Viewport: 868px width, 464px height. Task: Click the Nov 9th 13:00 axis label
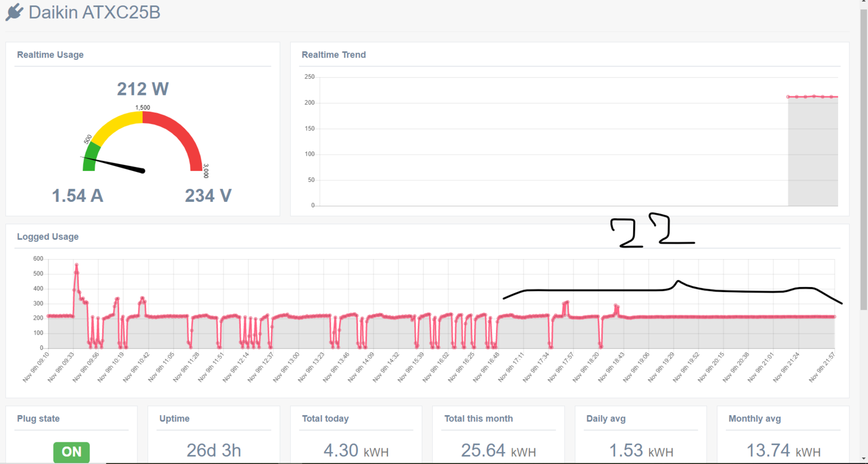(286, 367)
